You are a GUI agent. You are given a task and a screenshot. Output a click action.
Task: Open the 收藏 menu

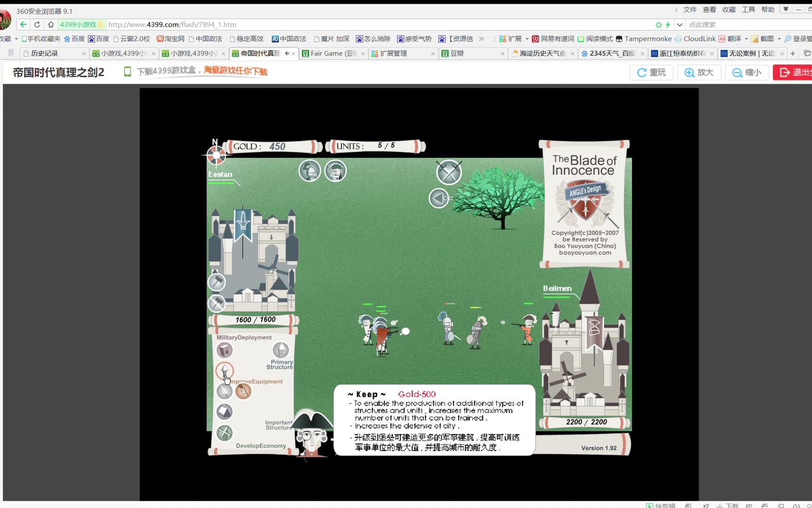[729, 9]
